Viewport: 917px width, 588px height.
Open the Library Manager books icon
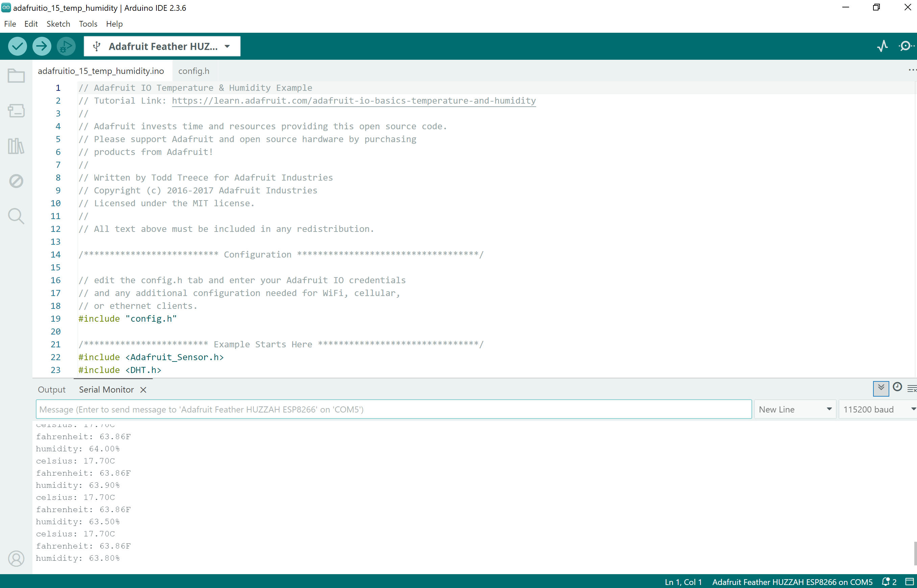(16, 146)
